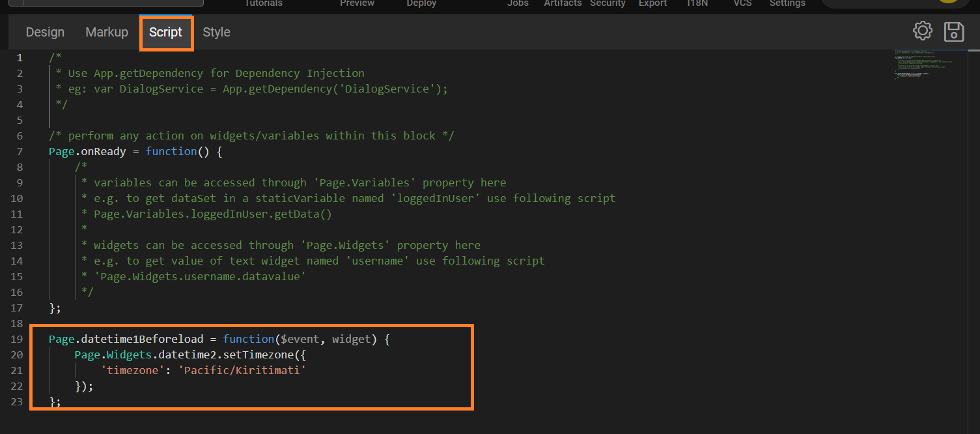Open the editor settings gear icon
980x434 pixels.
[x=922, y=30]
